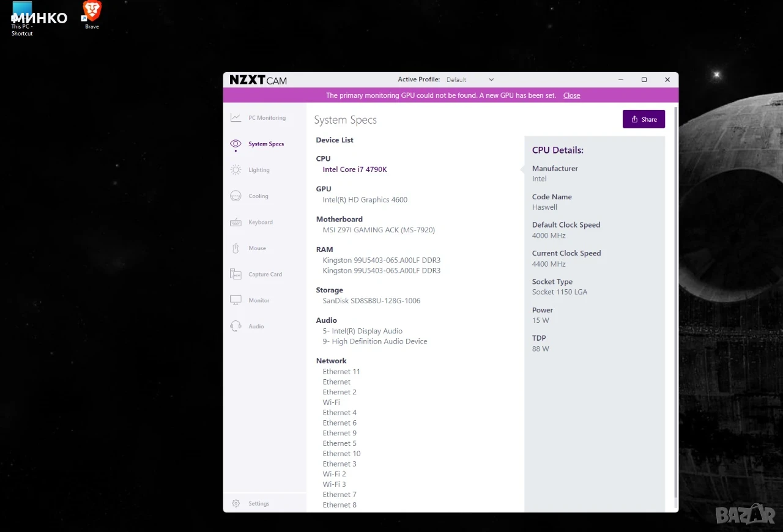Open the Capture Card icon
783x532 pixels.
point(236,274)
